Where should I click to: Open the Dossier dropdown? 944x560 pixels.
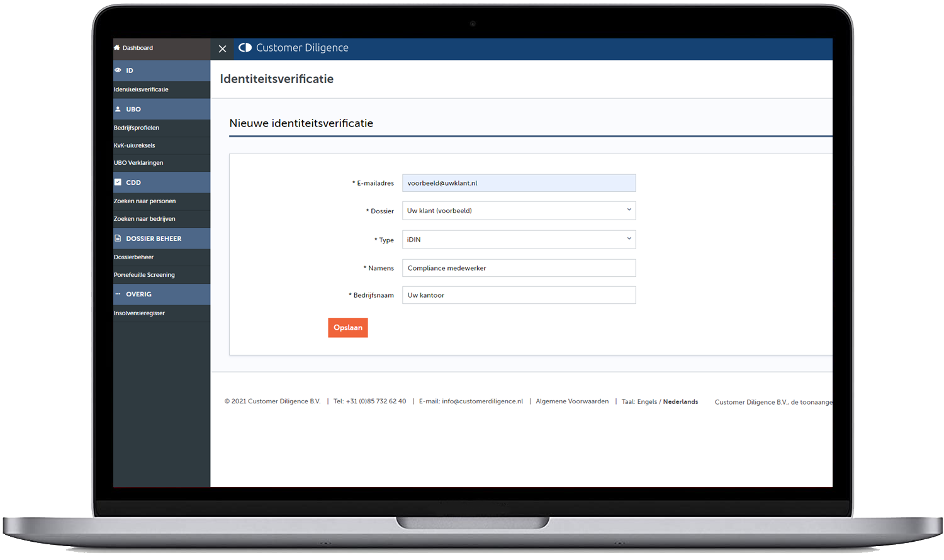point(519,211)
